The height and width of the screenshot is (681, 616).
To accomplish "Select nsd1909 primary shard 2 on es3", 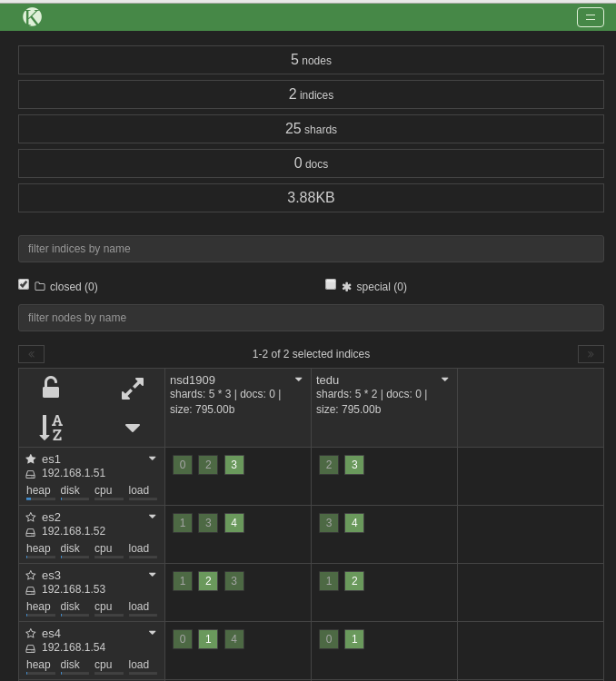I will pos(208,581).
